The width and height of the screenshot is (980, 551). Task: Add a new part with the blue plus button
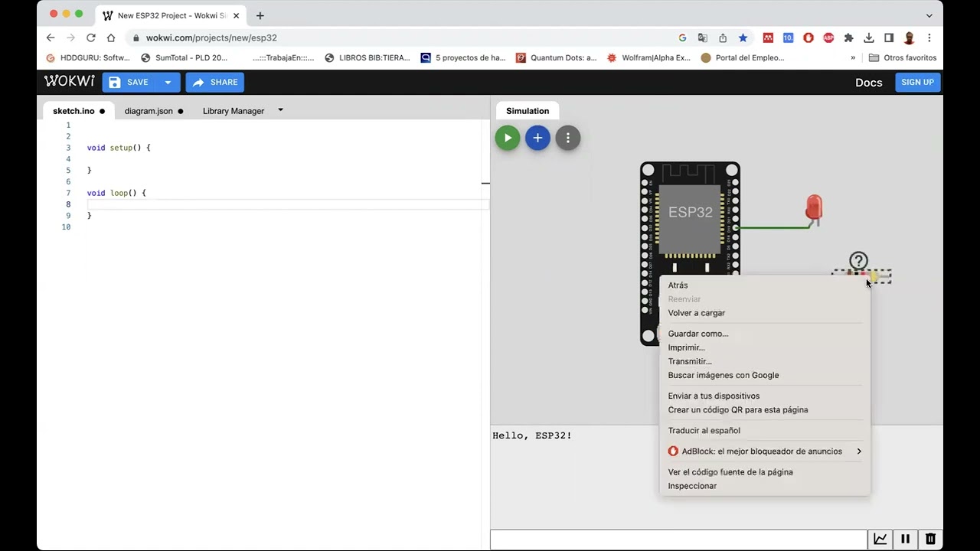[537, 138]
